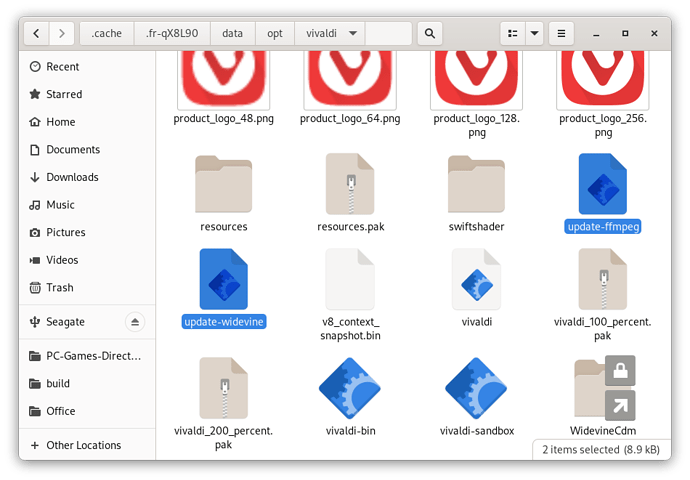Open Recent in the sidebar
This screenshot has width=690, height=480.
point(87,67)
